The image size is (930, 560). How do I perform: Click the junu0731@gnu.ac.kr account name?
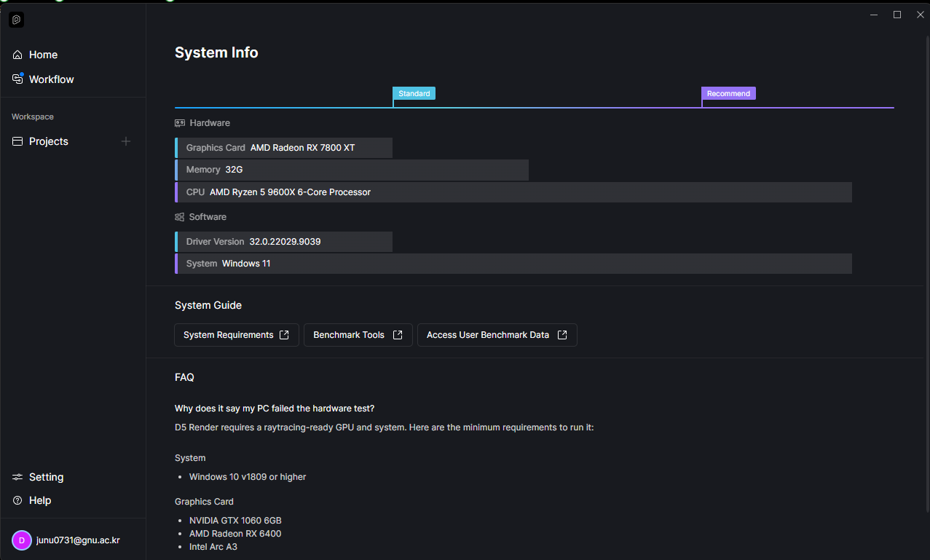pyautogui.click(x=78, y=540)
